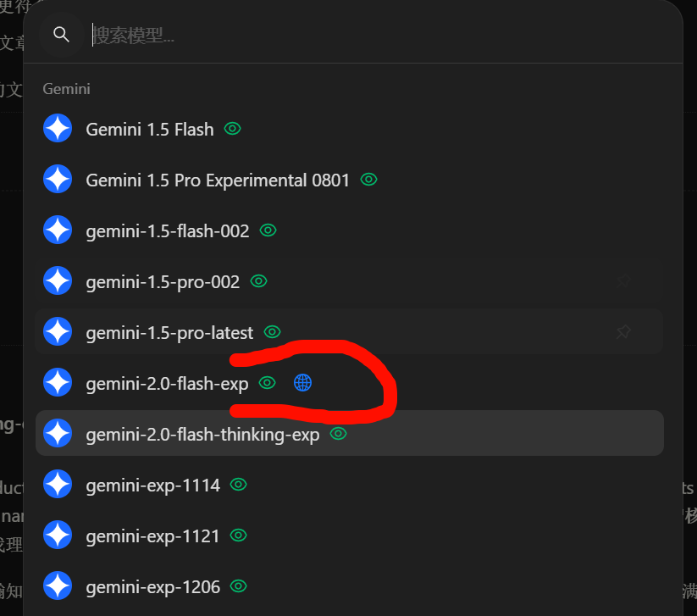Focus the 搜索模型 search field
Screen dimensions: 697x616
(x=382, y=35)
